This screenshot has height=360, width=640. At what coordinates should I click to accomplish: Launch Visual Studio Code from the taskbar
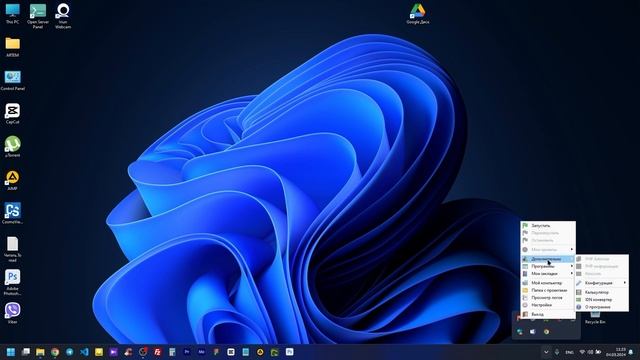point(84,352)
